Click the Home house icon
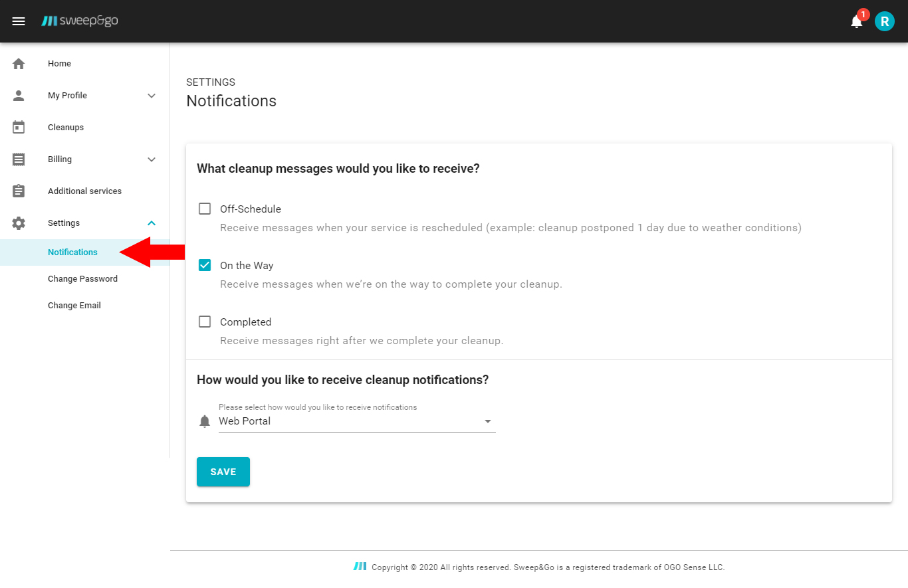The height and width of the screenshot is (588, 908). click(19, 64)
